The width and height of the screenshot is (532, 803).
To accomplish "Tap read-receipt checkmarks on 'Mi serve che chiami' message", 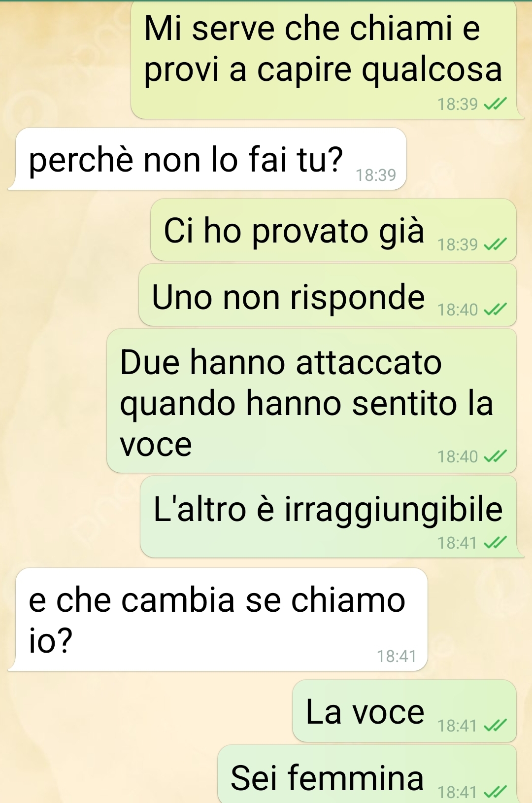I will [495, 104].
